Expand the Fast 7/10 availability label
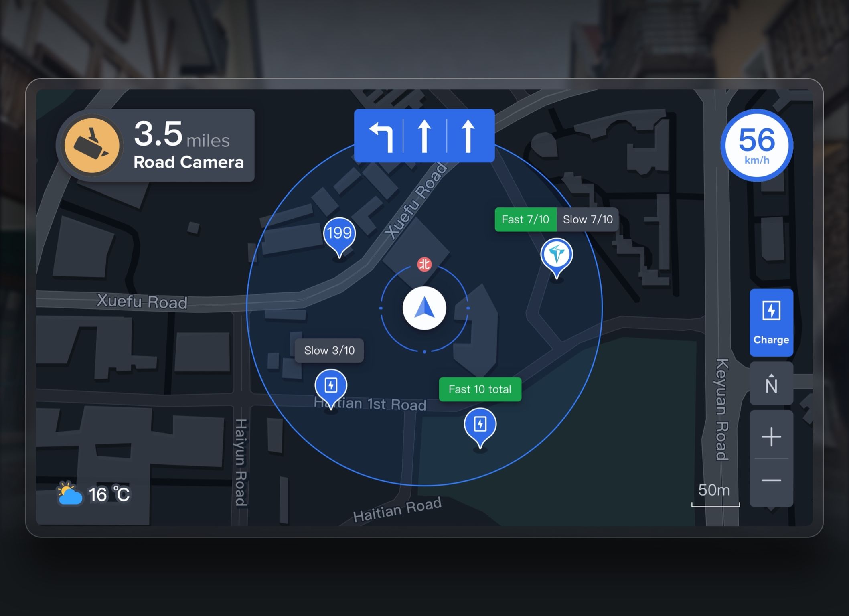Image resolution: width=849 pixels, height=616 pixels. [525, 219]
